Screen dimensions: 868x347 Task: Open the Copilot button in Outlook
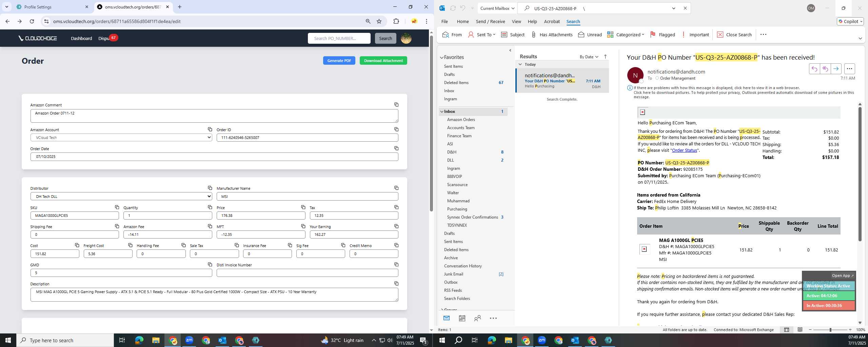pyautogui.click(x=850, y=21)
